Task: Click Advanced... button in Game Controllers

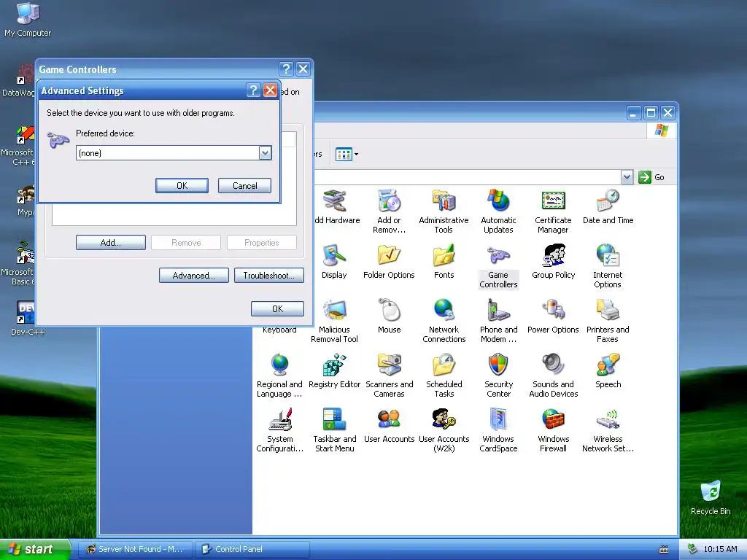Action: 193,275
